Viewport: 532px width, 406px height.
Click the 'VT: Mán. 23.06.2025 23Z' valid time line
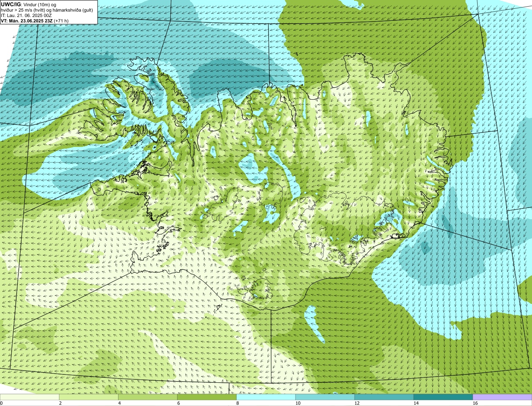pyautogui.click(x=35, y=21)
